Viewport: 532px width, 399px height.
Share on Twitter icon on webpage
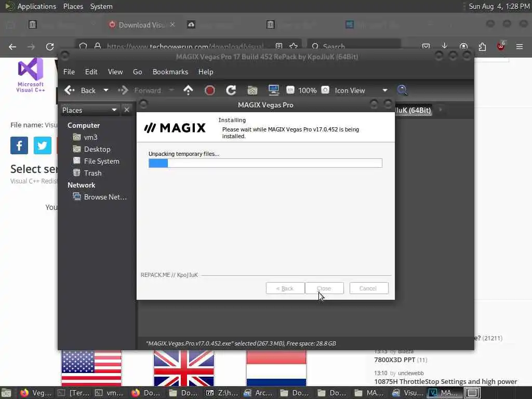43,145
